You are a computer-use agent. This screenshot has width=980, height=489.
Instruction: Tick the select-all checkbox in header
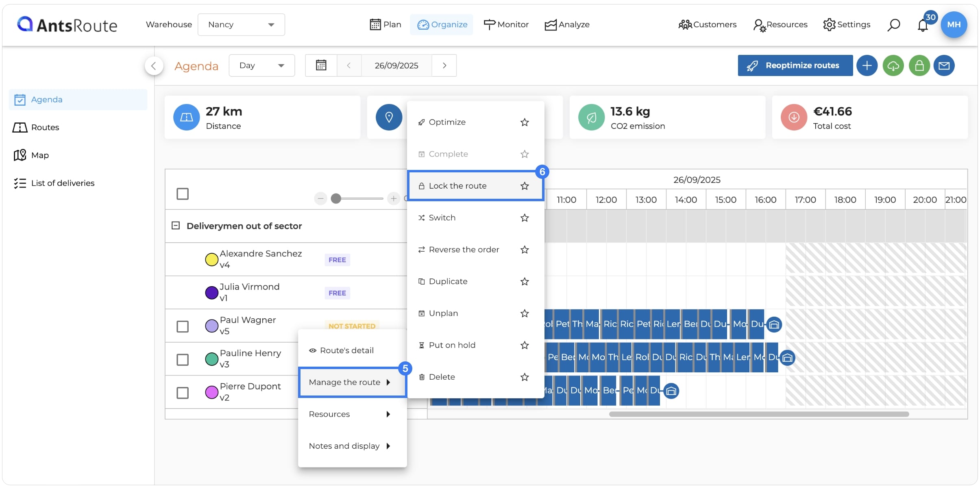click(x=183, y=194)
